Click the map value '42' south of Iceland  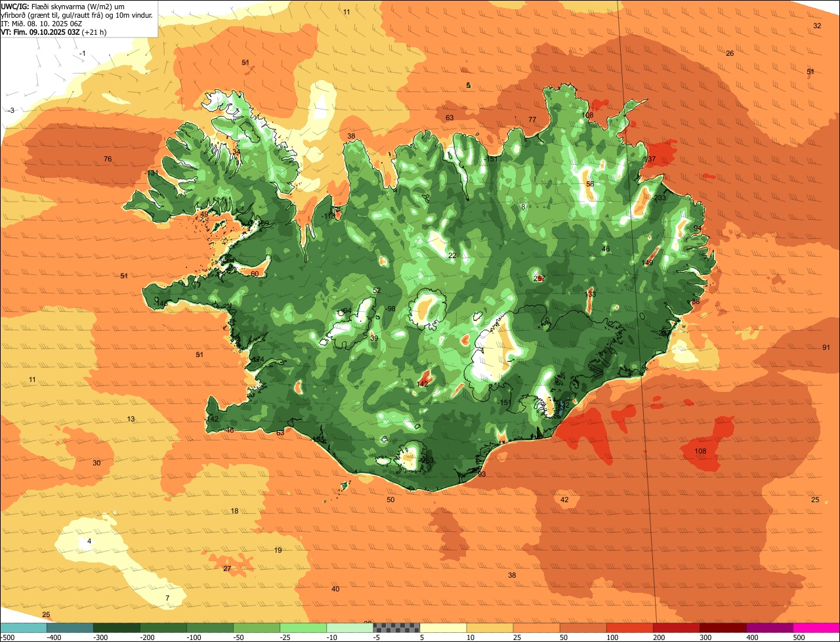pyautogui.click(x=564, y=500)
